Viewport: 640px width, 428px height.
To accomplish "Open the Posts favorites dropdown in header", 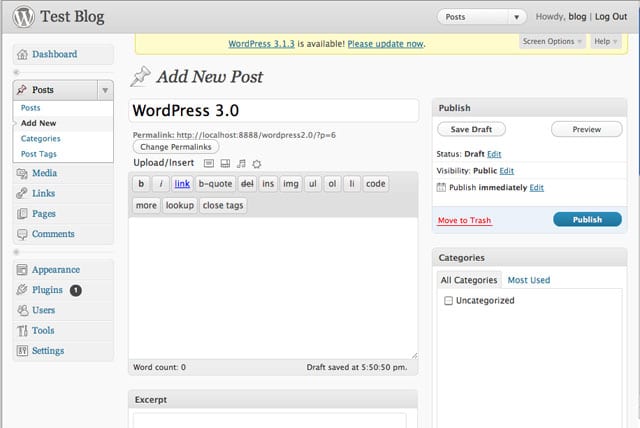I will tap(516, 17).
